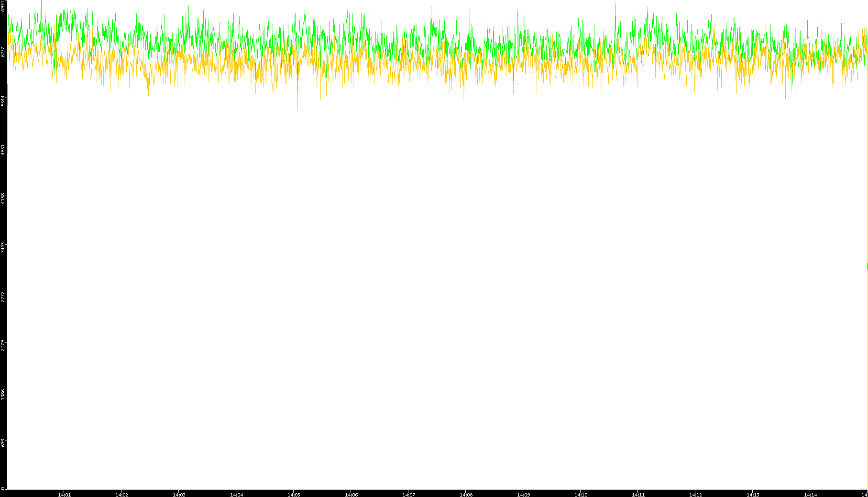Select the 14:04 time axis label
The image size is (868, 497).
236,495
